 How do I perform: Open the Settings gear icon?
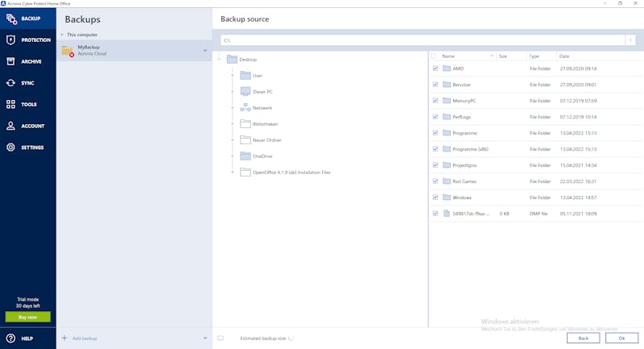(x=10, y=147)
